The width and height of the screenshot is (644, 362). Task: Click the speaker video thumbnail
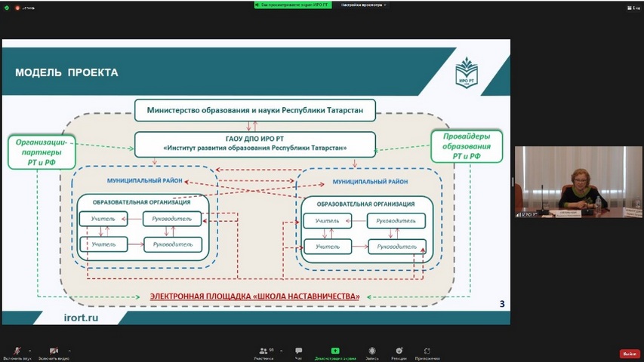pyautogui.click(x=578, y=182)
